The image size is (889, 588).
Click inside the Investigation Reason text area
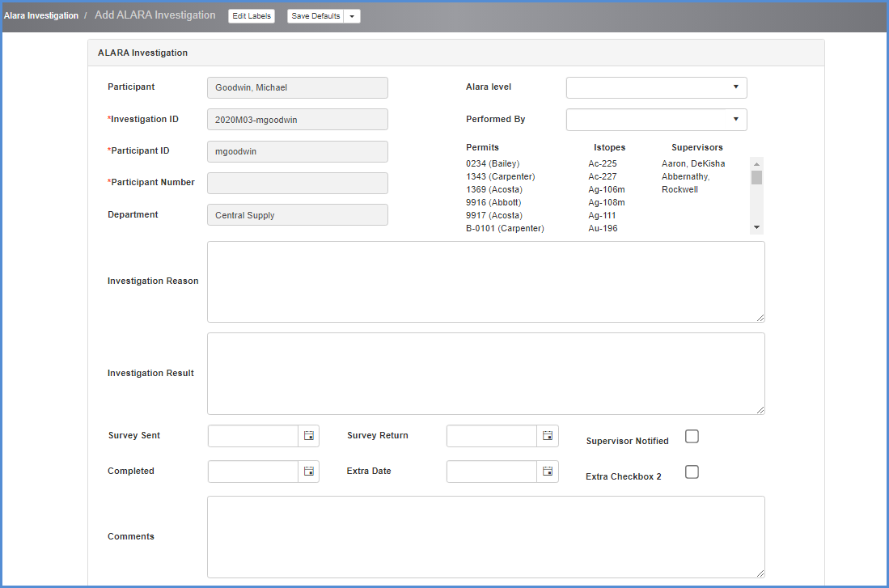(x=486, y=281)
